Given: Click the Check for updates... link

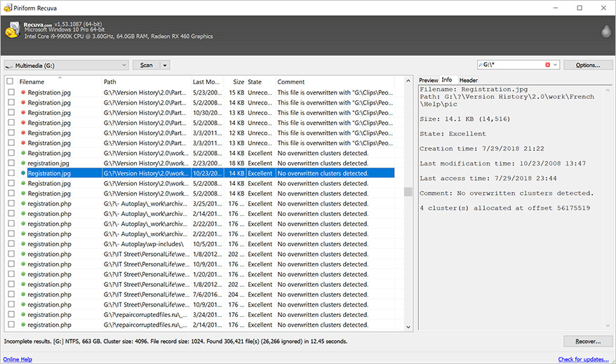Looking at the screenshot, I should tap(584, 359).
